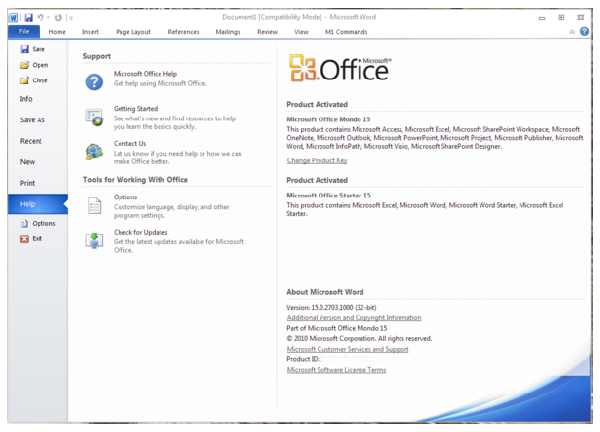Click the blue help icon at ribbon right
Screen dimensions: 600x432
pos(585,32)
